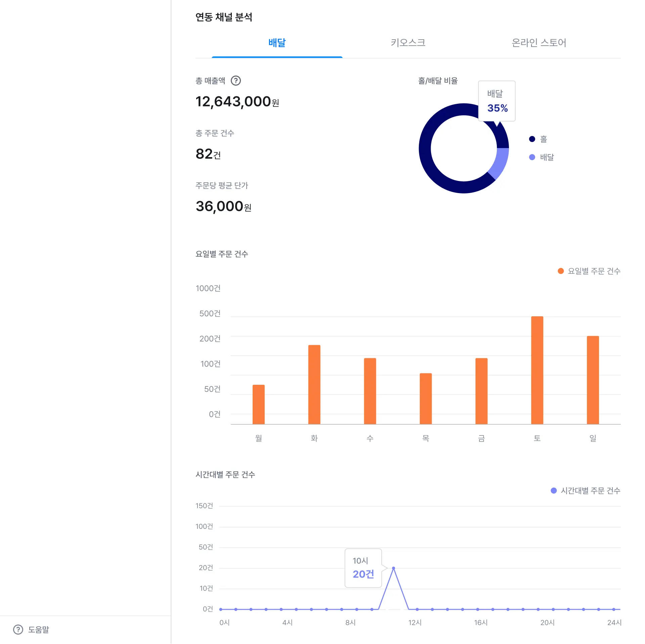This screenshot has height=644, width=645.
Task: Click the Monday (월) orange bar
Action: (x=258, y=404)
